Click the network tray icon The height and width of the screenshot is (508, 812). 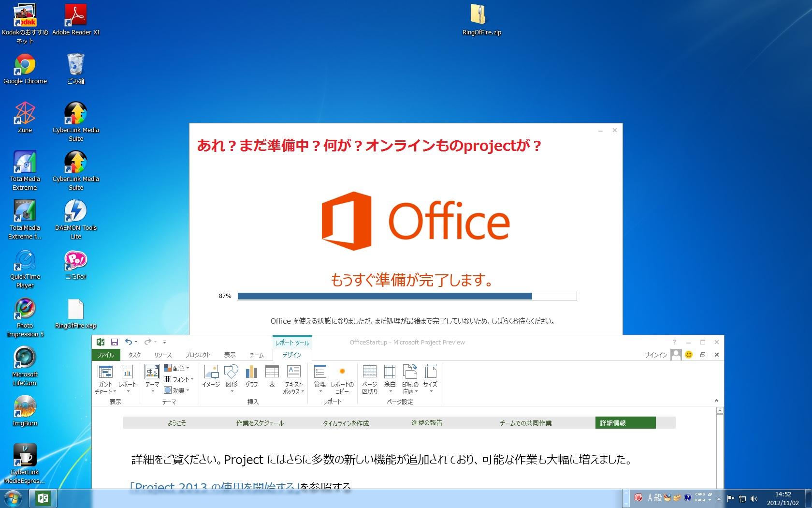tap(742, 499)
